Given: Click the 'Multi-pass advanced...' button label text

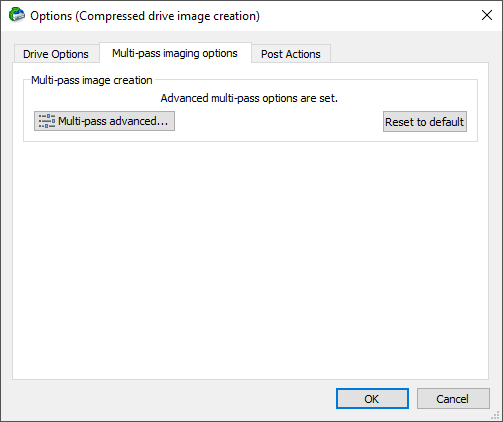Looking at the screenshot, I should coord(113,121).
